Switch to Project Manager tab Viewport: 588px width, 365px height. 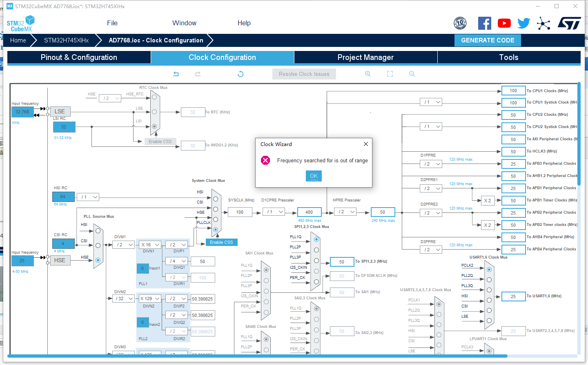pos(365,58)
